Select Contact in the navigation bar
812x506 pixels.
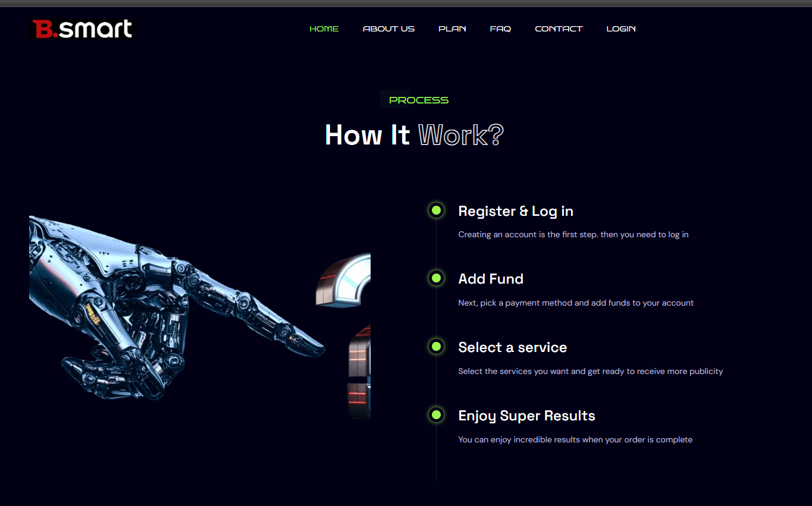[x=559, y=29]
